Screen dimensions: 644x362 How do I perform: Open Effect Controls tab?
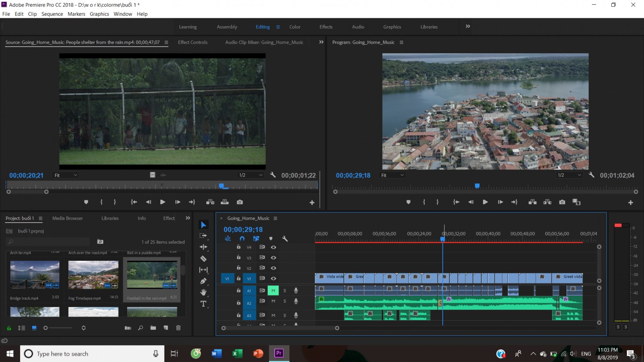[x=193, y=42]
